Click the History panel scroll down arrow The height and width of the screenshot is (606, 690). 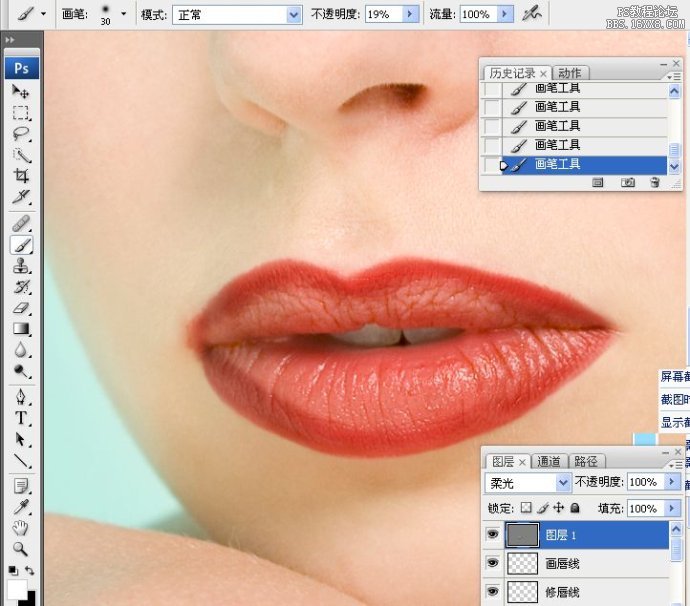coord(674,167)
